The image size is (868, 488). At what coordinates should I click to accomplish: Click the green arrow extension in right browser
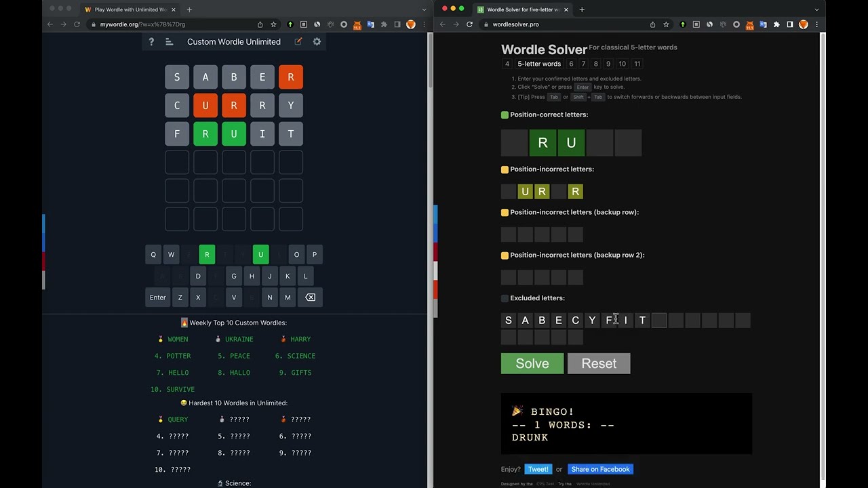tap(683, 24)
